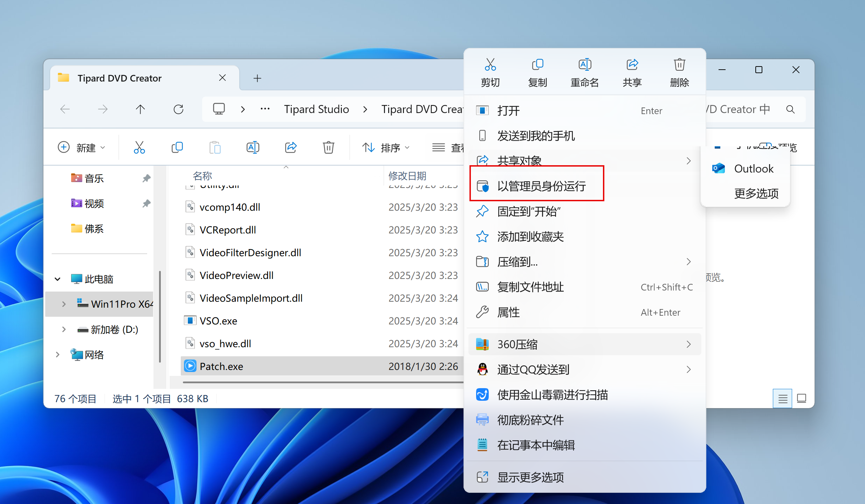Click Tipard Studio in the breadcrumb path
Screen dimensions: 865x504
[x=316, y=110]
